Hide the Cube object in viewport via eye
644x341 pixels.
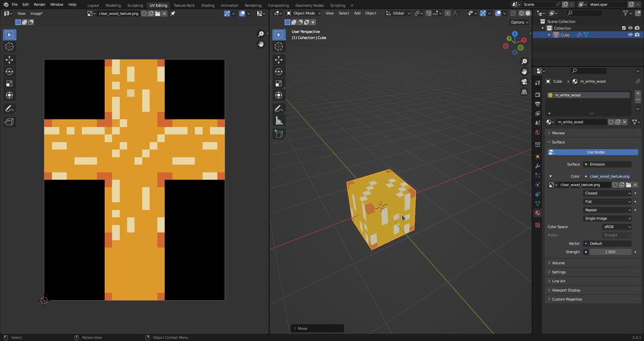pos(630,35)
